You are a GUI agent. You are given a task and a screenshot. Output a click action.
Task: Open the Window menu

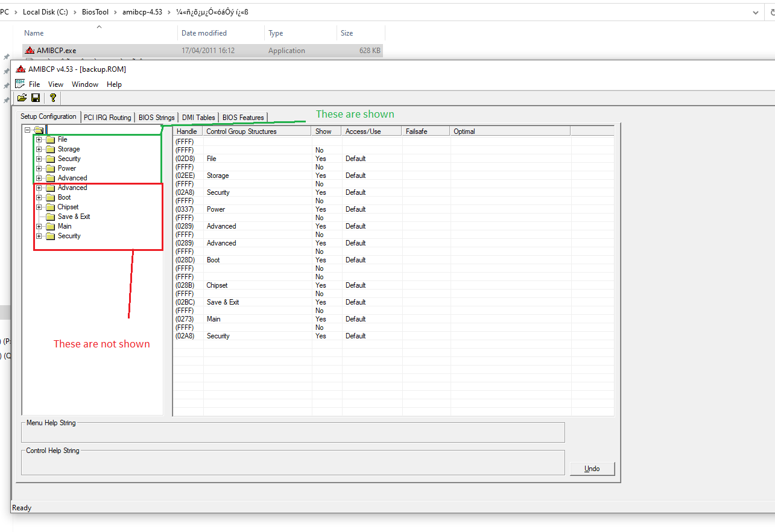(x=85, y=84)
